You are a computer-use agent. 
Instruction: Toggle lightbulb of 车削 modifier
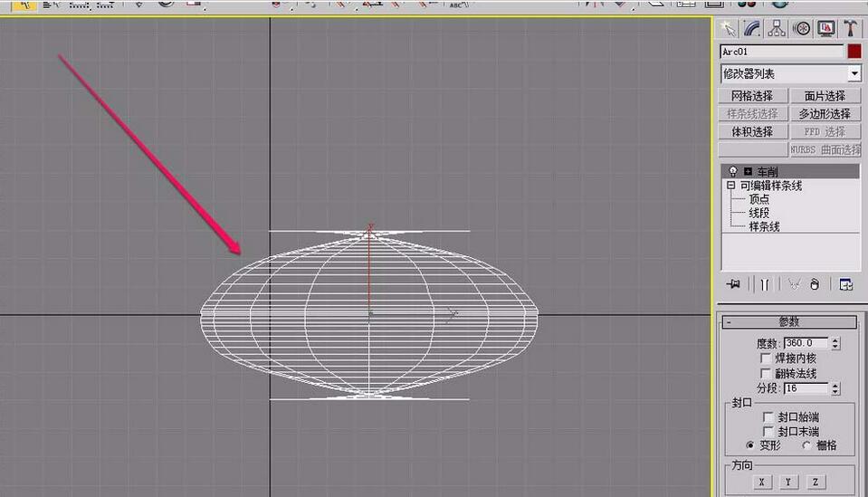[x=733, y=171]
